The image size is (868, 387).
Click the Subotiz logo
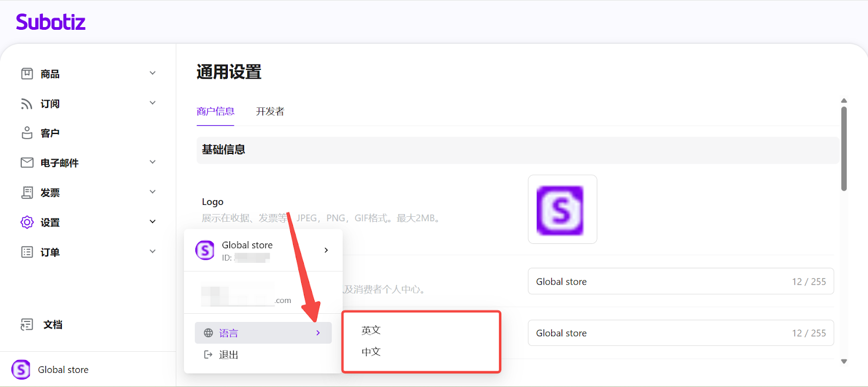(x=50, y=22)
